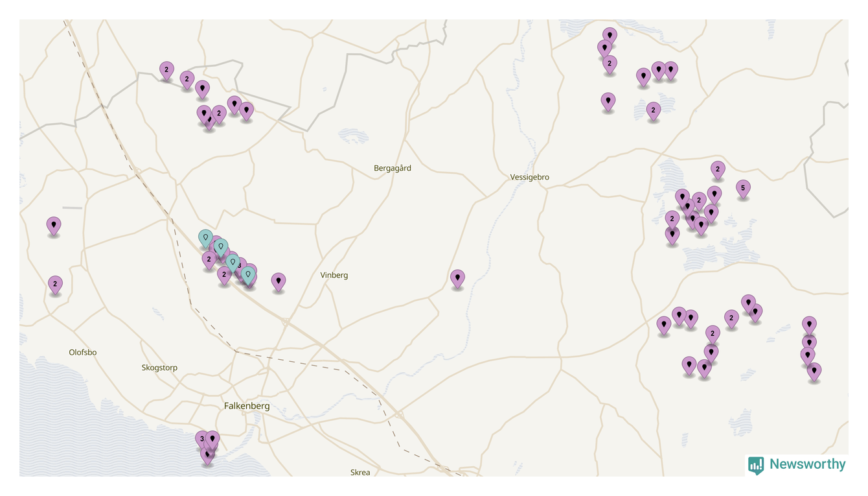Select the single marker between Vinberg and Vessigebro
Screen dimensions: 868x496
[x=457, y=279]
